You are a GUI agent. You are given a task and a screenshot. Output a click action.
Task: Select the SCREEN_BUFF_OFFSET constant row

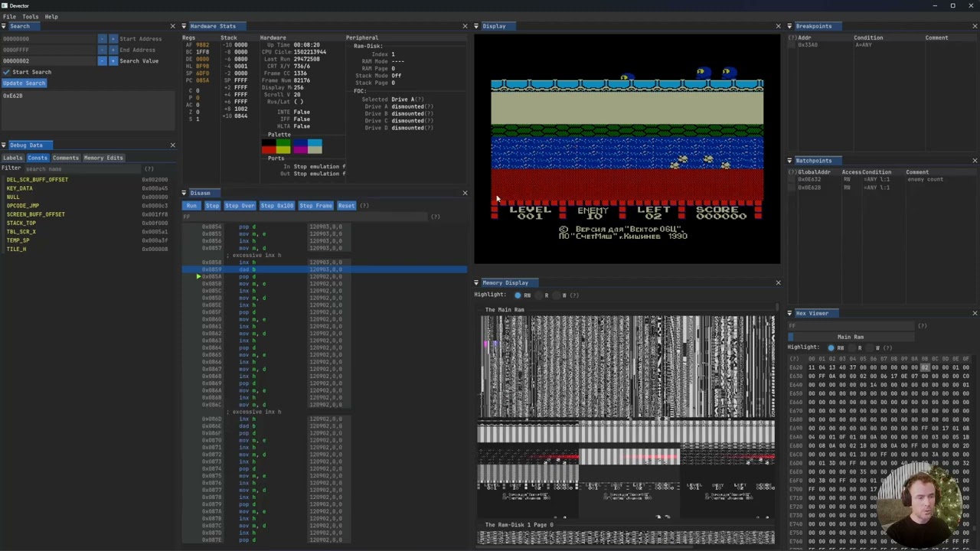[x=86, y=214]
